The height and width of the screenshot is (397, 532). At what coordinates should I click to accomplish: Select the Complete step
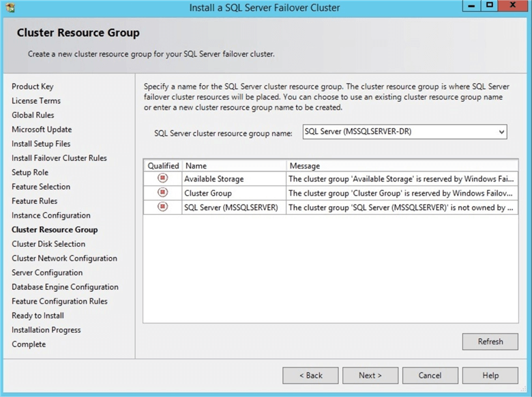click(x=29, y=344)
